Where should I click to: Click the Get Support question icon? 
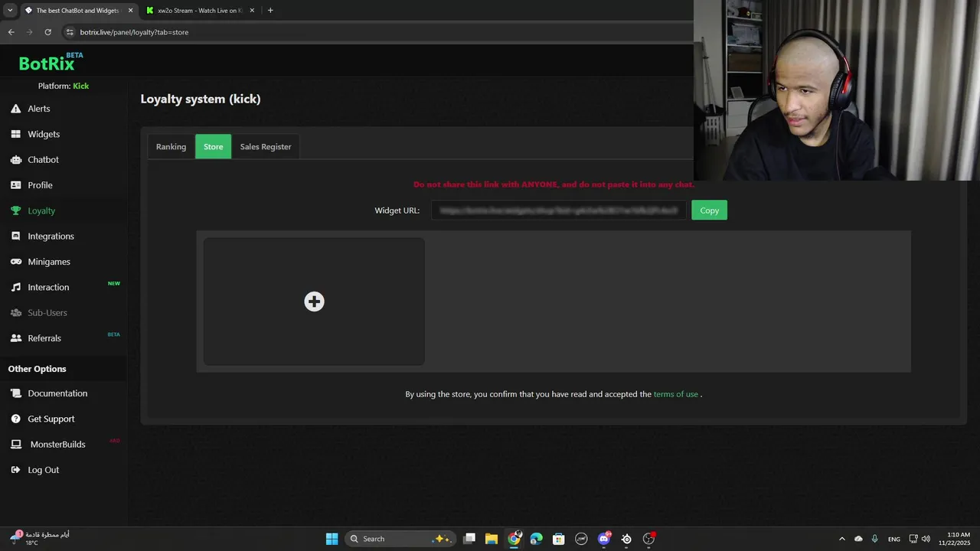point(15,419)
